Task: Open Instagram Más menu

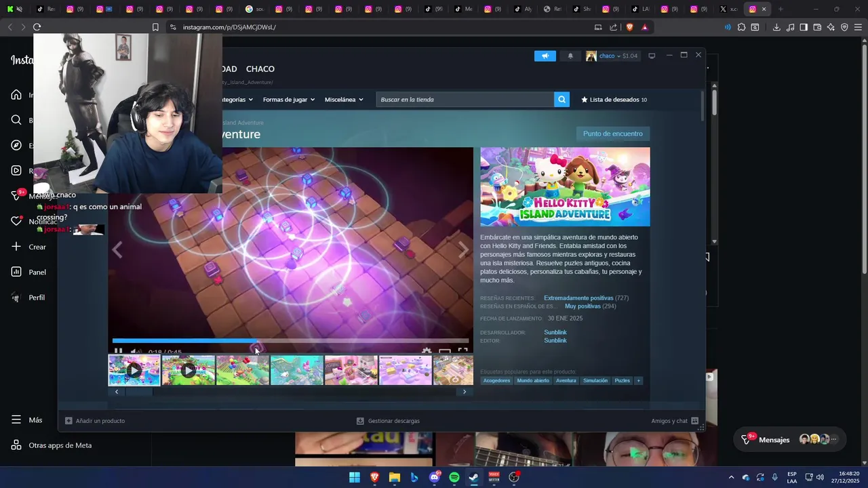Action: tap(27, 420)
